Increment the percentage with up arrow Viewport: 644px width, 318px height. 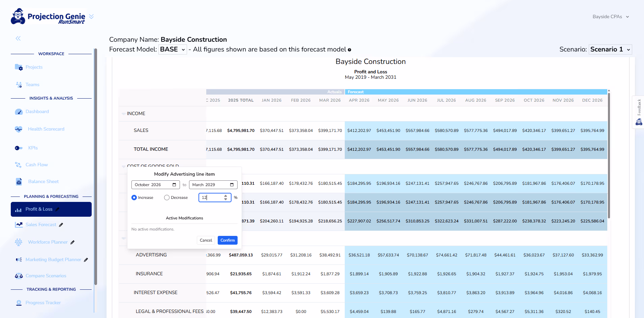pos(226,196)
